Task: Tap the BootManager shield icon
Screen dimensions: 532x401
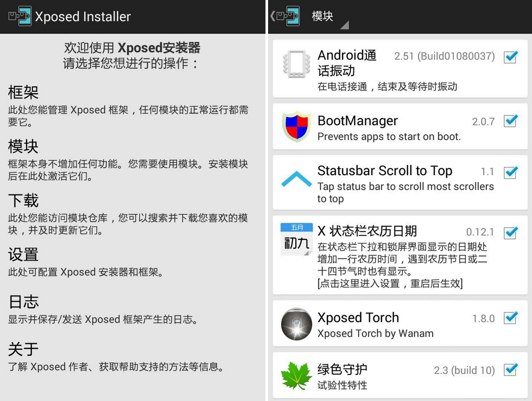Action: tap(297, 126)
